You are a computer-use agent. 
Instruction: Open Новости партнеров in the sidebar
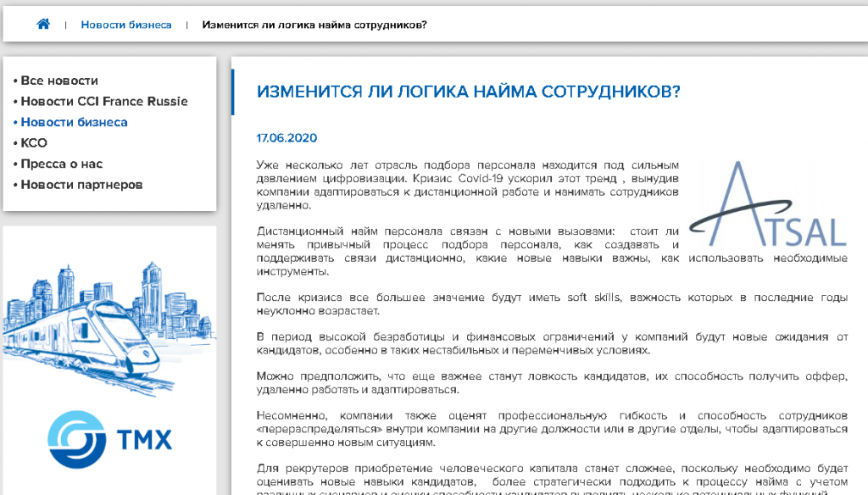click(81, 185)
